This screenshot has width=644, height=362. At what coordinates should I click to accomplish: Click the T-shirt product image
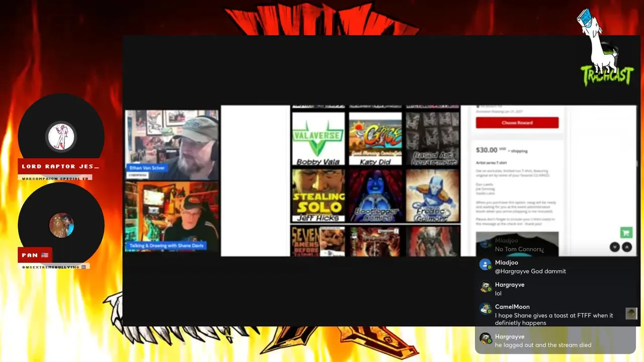[517, 244]
